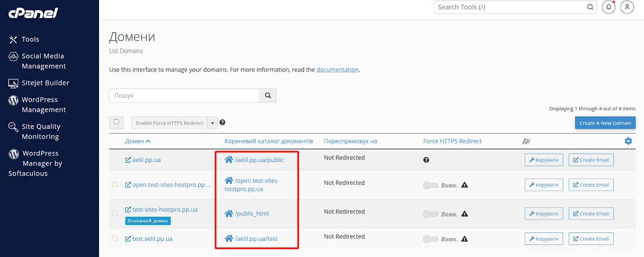644x257 pixels.
Task: Expand the Force HTTPS Redirect dropdown arrow
Action: pyautogui.click(x=213, y=123)
